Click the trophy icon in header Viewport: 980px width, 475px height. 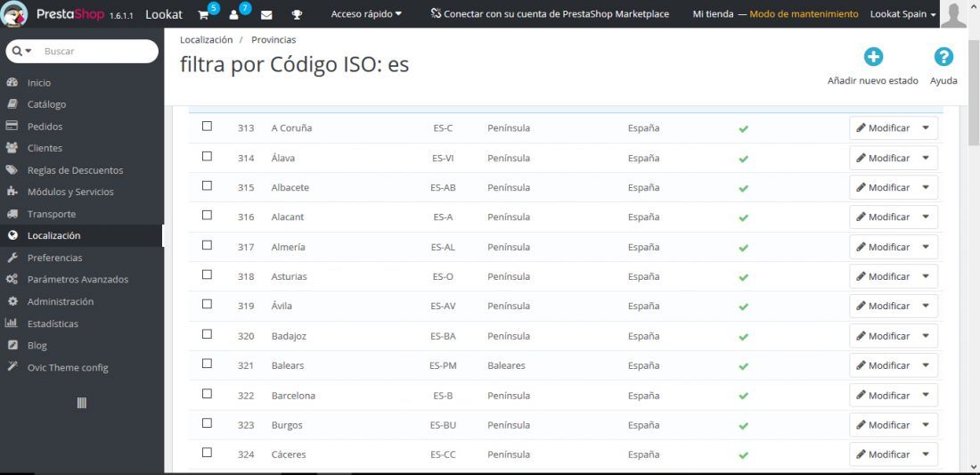tap(297, 14)
